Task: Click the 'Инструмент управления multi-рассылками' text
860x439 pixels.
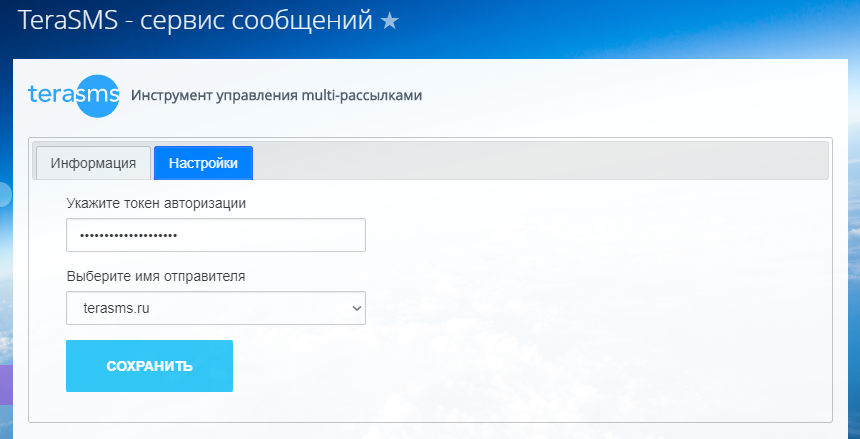Action: (276, 95)
